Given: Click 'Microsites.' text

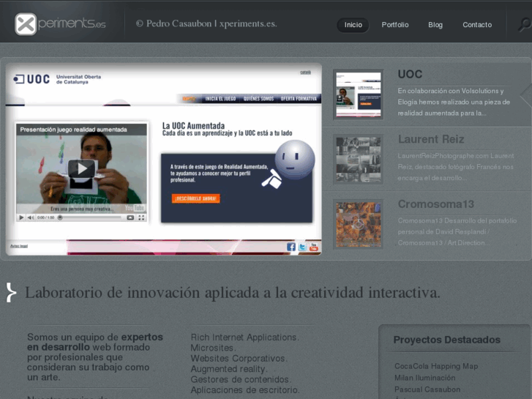Looking at the screenshot, I should pyautogui.click(x=213, y=348).
